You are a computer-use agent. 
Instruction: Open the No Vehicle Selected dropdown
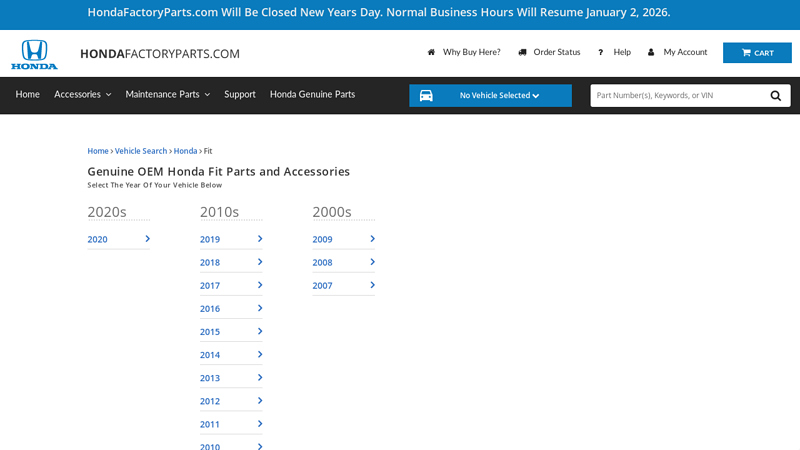(x=500, y=96)
